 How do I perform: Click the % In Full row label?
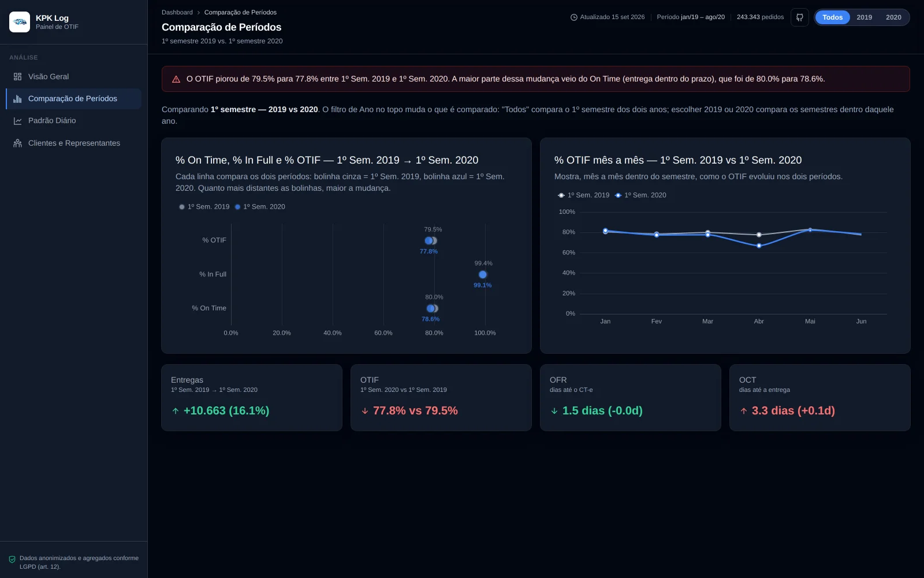click(x=213, y=275)
